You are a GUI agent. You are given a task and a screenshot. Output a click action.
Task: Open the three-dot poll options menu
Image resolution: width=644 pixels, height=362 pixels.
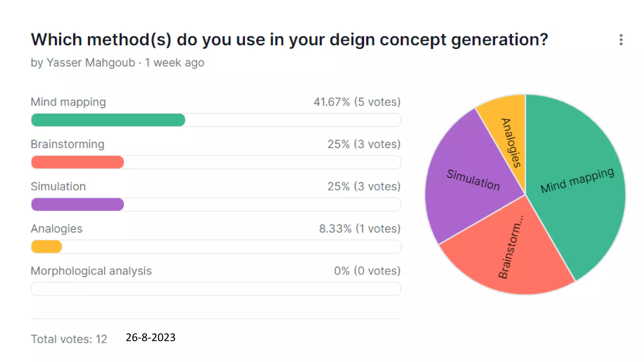621,40
